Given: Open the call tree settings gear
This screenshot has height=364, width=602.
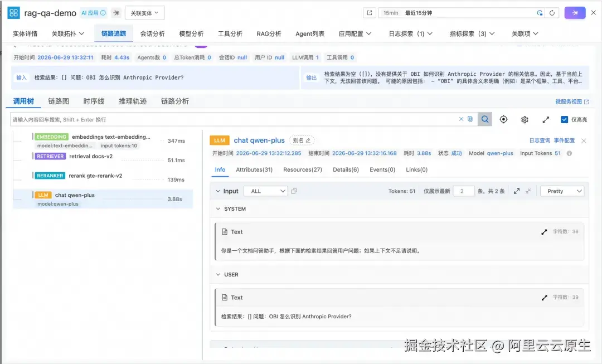Looking at the screenshot, I should click(x=525, y=120).
